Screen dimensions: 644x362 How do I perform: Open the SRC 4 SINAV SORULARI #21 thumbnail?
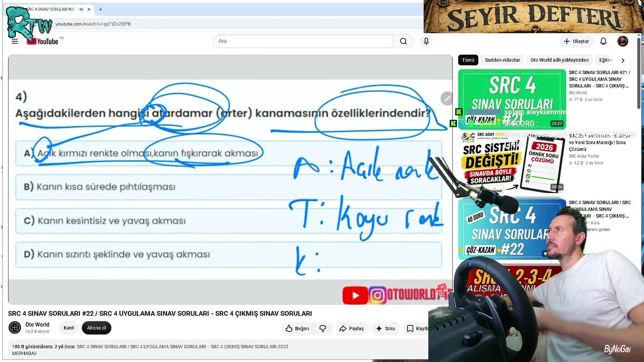pos(512,99)
